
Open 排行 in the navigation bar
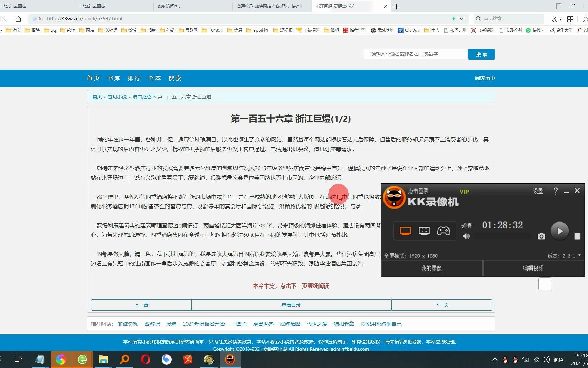[134, 78]
